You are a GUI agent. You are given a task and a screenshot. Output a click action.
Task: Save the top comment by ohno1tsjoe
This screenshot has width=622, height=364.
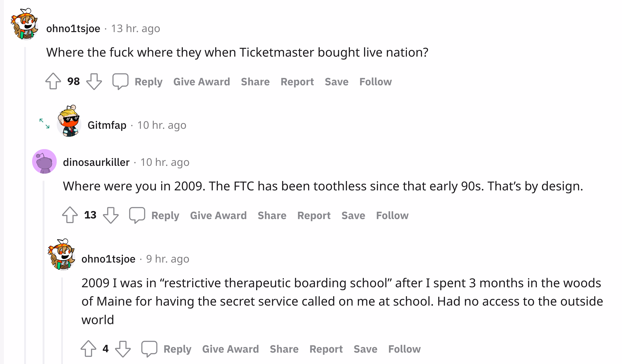(336, 82)
